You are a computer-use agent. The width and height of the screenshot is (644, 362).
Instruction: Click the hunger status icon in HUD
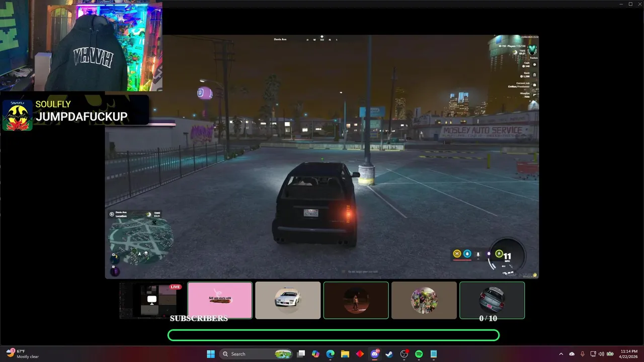point(457,254)
